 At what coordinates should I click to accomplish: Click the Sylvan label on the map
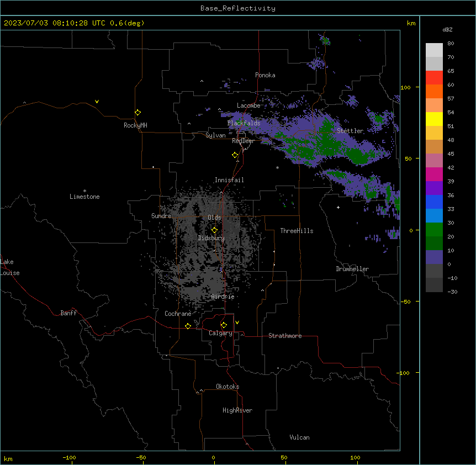[215, 135]
